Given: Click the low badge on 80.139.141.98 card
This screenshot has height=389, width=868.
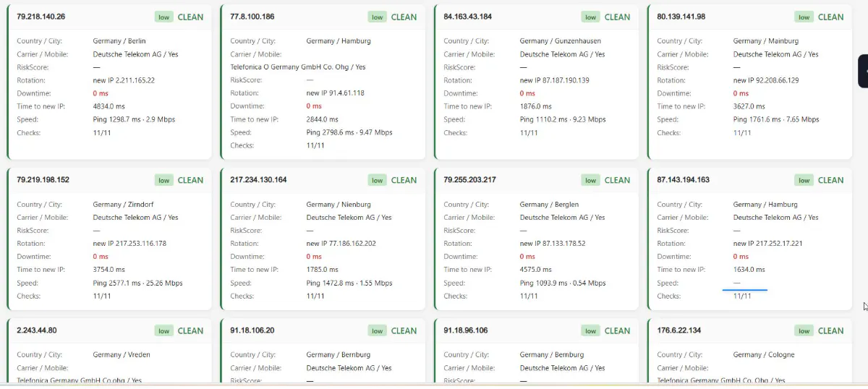Looking at the screenshot, I should [804, 17].
